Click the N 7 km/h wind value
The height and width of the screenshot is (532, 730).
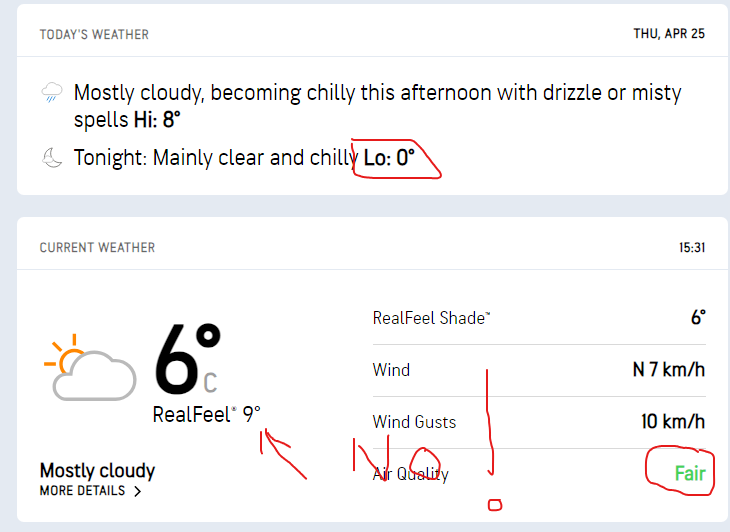click(668, 370)
